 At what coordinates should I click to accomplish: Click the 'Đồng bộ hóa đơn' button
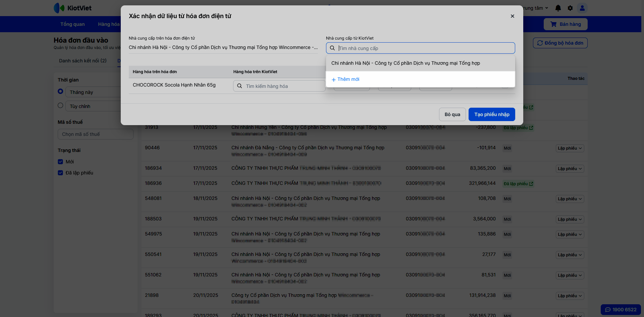(x=560, y=43)
